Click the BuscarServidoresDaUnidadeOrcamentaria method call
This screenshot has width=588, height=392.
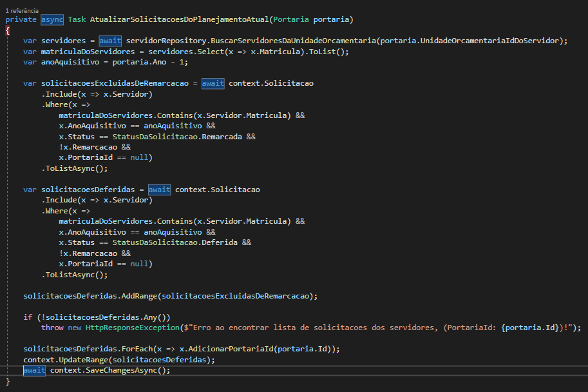point(293,41)
